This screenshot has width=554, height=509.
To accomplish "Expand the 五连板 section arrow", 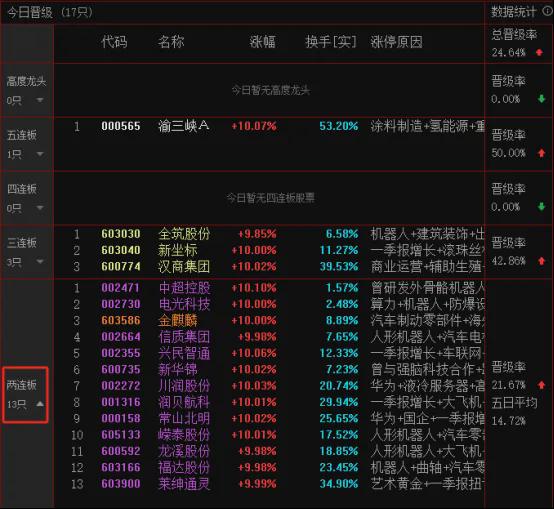I will coord(40,154).
